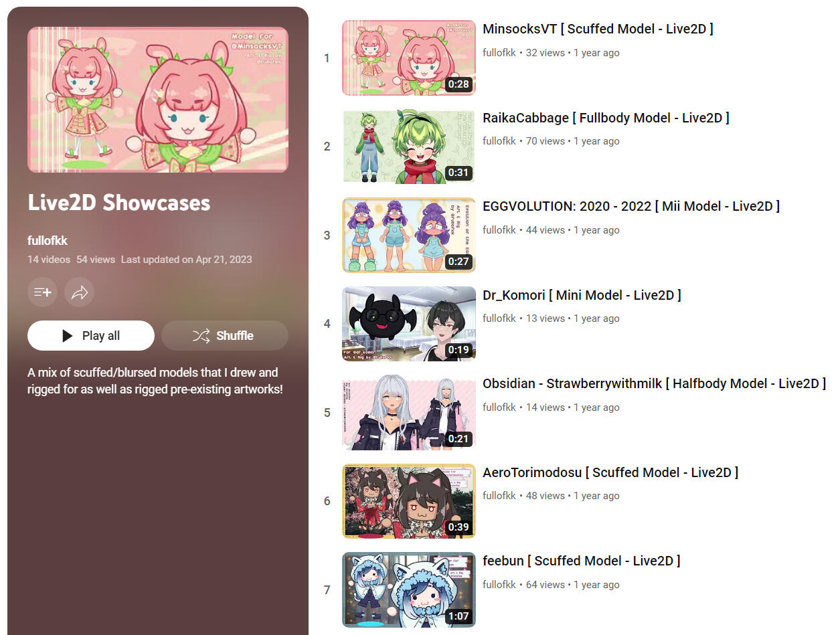Open Obsidian - Strawberrywithmilk video title
The width and height of the screenshot is (840, 635).
(655, 384)
